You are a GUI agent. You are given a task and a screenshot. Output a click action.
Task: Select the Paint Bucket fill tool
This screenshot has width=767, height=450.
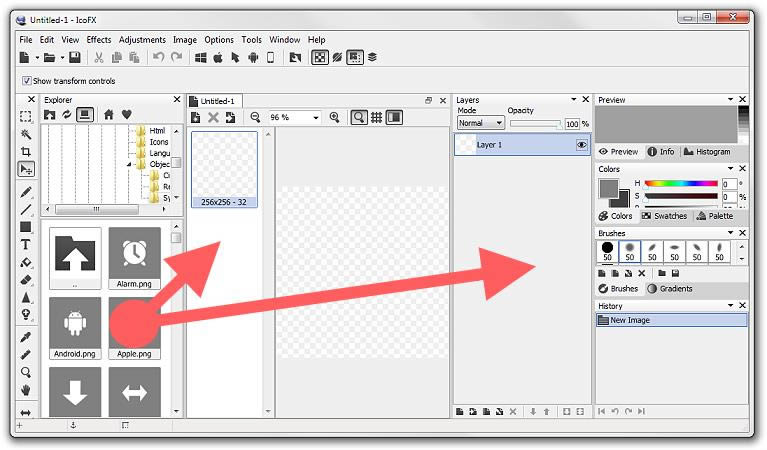(x=25, y=262)
